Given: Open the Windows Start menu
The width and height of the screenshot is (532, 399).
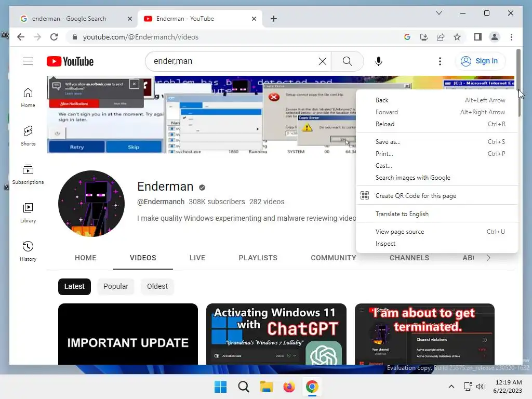Looking at the screenshot, I should click(x=220, y=387).
